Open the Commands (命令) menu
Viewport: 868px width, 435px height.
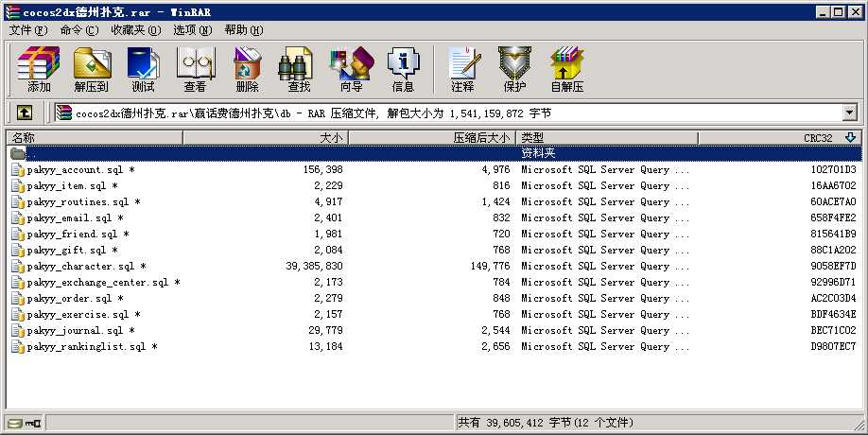(x=79, y=30)
